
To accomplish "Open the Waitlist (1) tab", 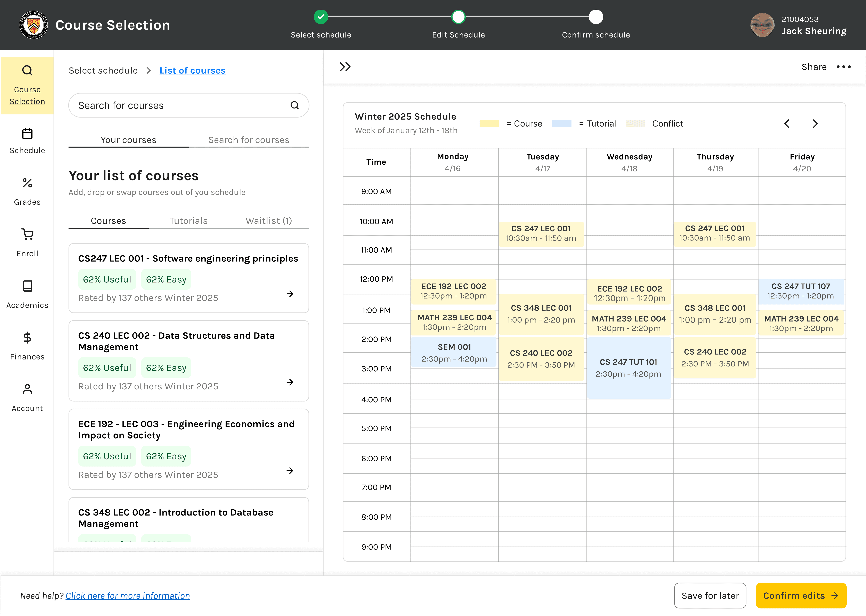I will point(269,221).
